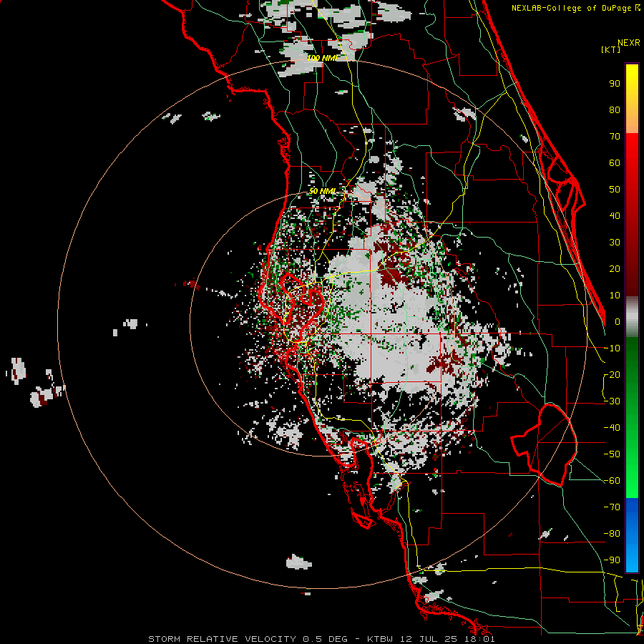Click the -50 value on the velocity scale
The width and height of the screenshot is (644, 644).
pos(612,454)
